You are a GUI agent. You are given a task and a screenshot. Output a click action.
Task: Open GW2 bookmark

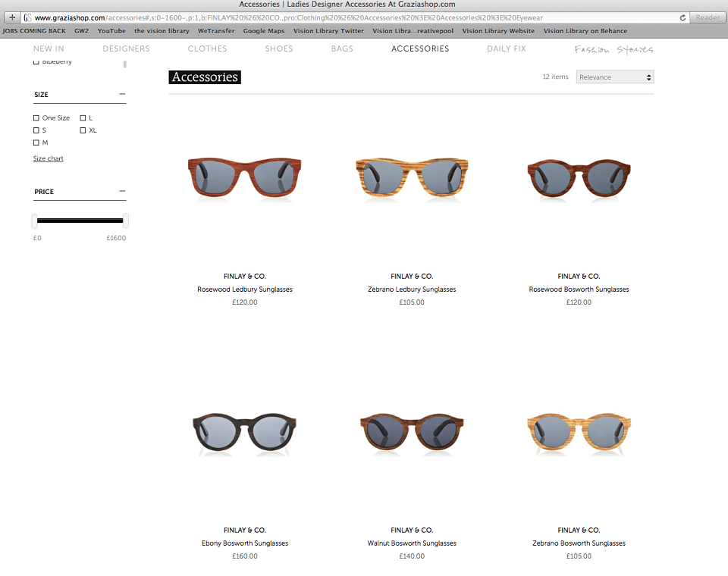tap(81, 31)
